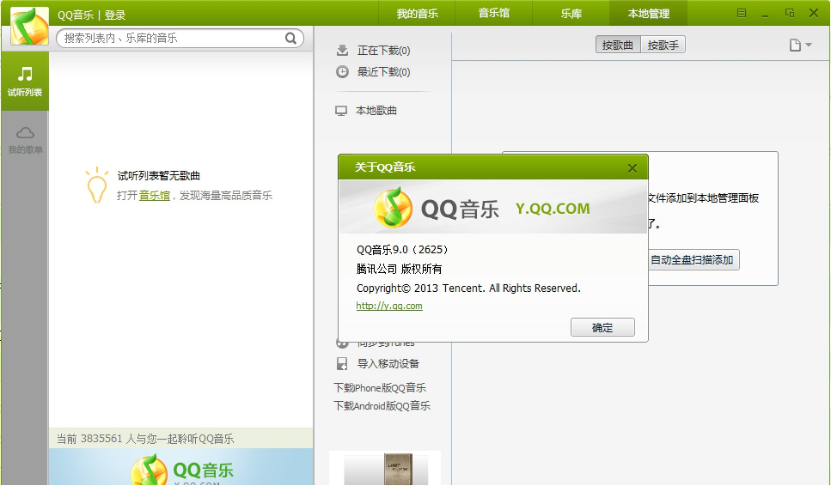The image size is (831, 504).
Task: Sort local music 按歌曲
Action: coord(618,45)
